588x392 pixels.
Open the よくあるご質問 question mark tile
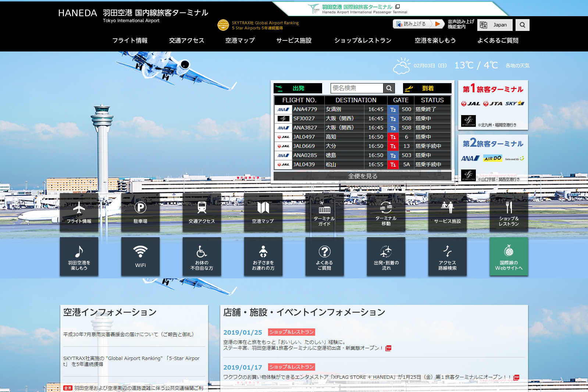pos(325,256)
